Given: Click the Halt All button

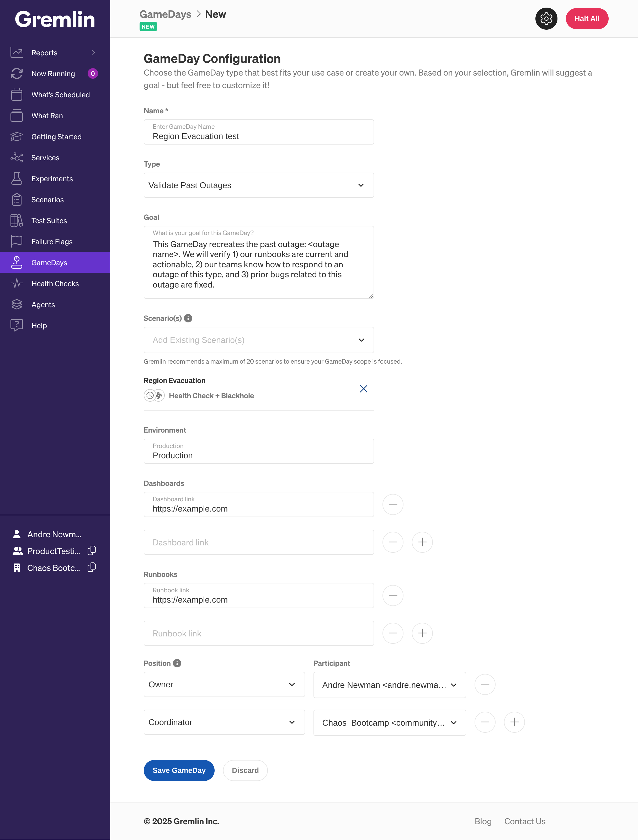Looking at the screenshot, I should 587,19.
